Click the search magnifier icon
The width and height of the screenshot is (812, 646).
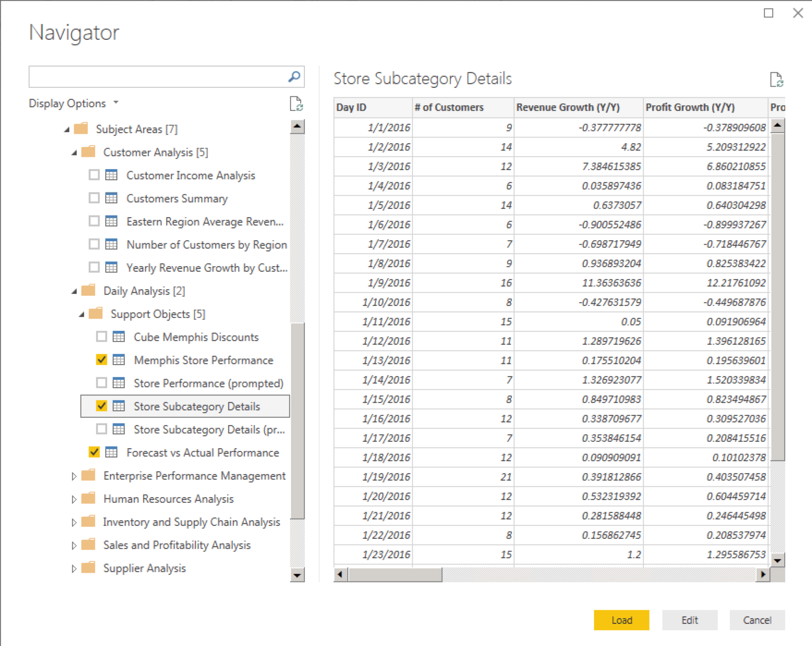294,77
